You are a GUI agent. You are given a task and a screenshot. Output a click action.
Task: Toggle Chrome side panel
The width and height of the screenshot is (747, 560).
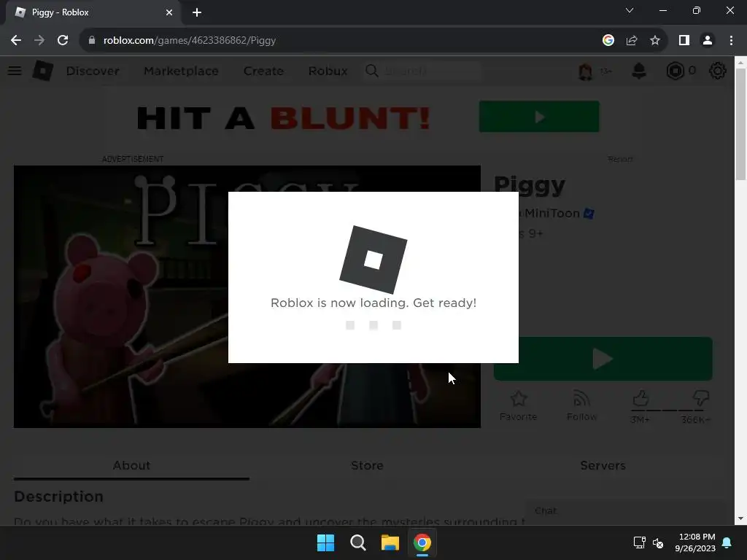[684, 41]
